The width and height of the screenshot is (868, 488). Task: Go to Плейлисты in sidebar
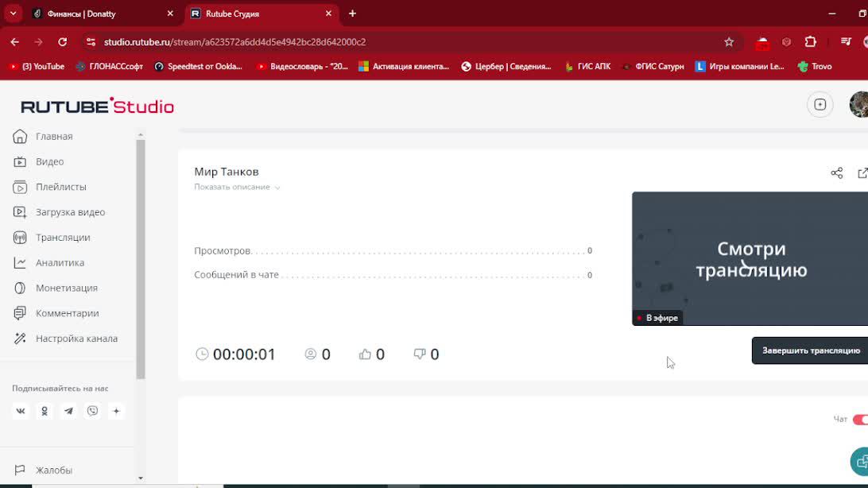[61, 187]
